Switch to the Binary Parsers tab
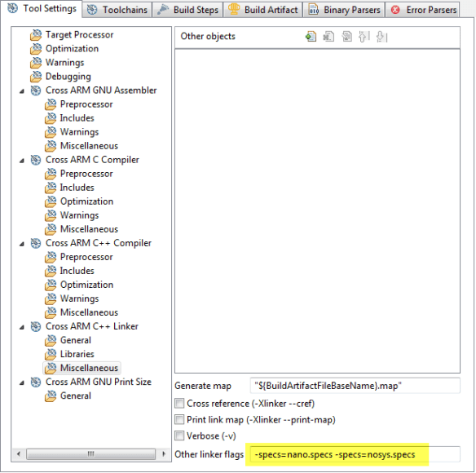 click(344, 10)
